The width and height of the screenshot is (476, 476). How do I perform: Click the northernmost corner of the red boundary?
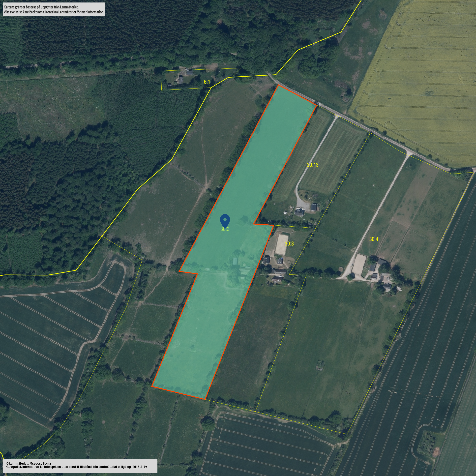tap(278, 85)
